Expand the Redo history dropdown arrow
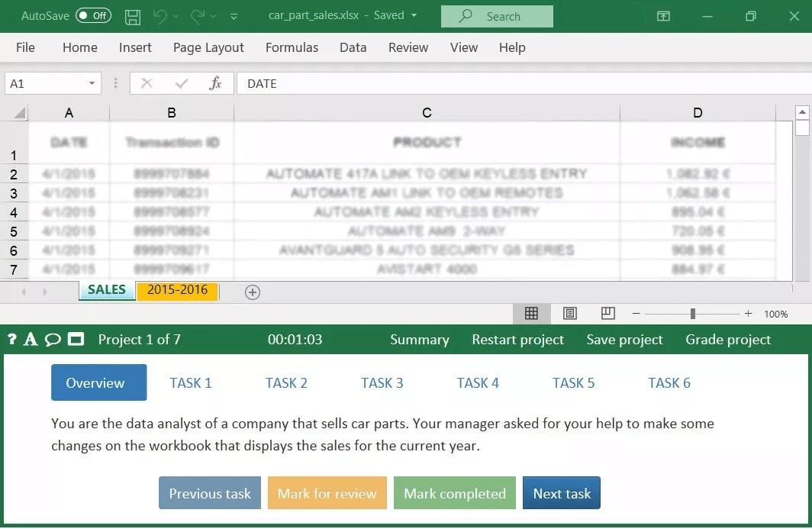Viewport: 812px width, 529px height. tap(213, 17)
